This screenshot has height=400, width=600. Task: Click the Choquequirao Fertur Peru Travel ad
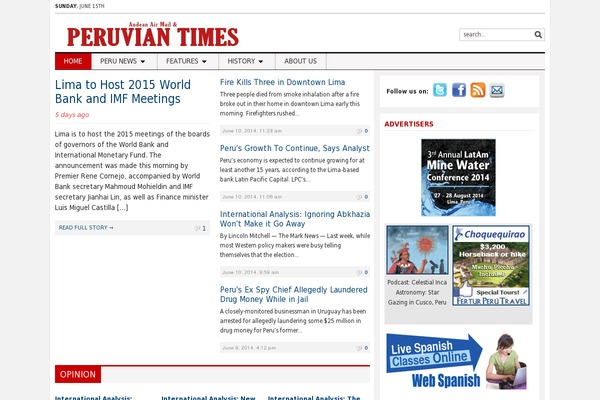coord(491,265)
